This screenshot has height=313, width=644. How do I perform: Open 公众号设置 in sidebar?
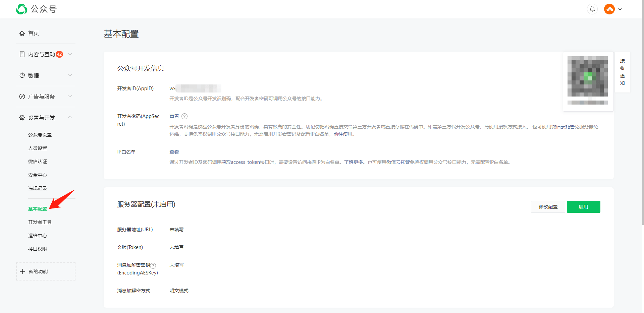click(40, 135)
